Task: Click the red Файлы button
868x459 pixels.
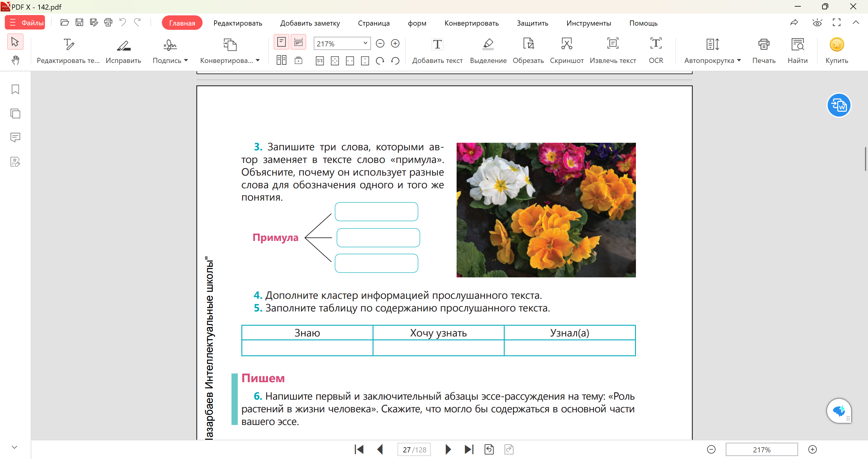Action: [25, 23]
